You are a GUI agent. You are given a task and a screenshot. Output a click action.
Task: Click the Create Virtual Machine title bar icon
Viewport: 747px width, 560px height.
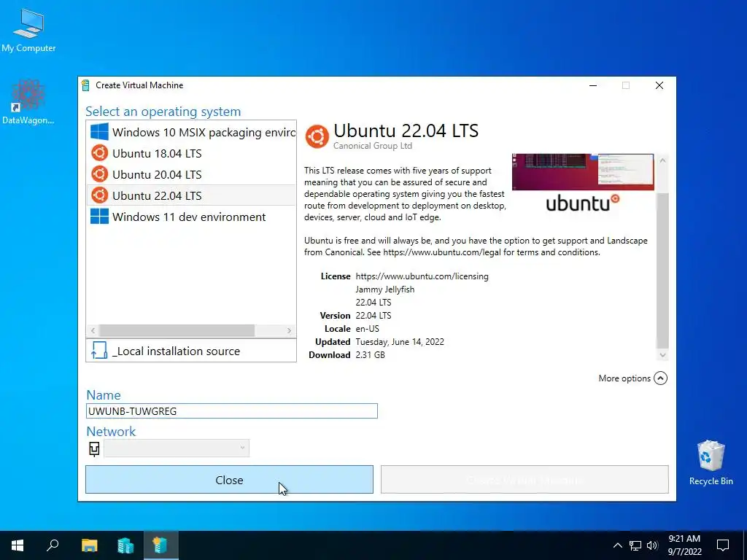click(x=85, y=85)
